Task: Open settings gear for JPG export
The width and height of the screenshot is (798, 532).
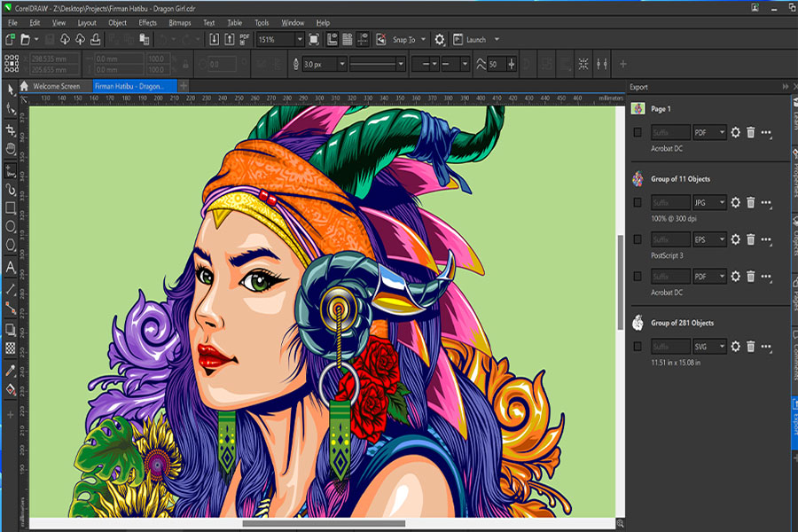Action: click(735, 203)
